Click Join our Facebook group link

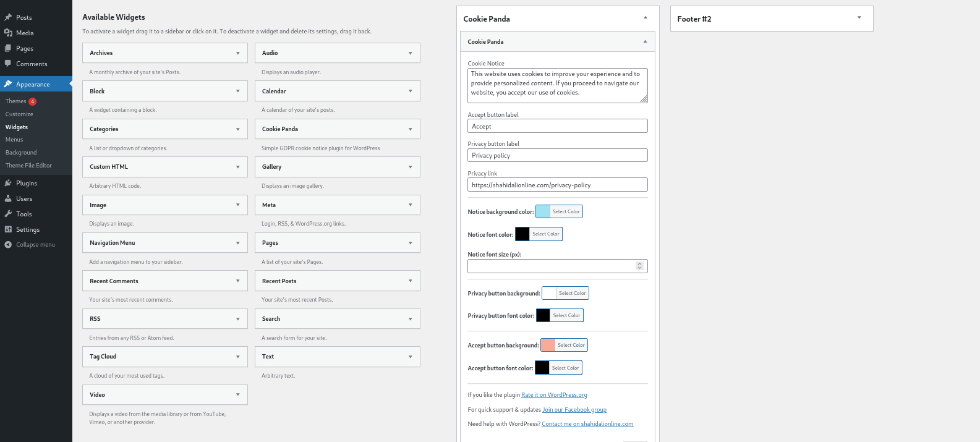(574, 410)
